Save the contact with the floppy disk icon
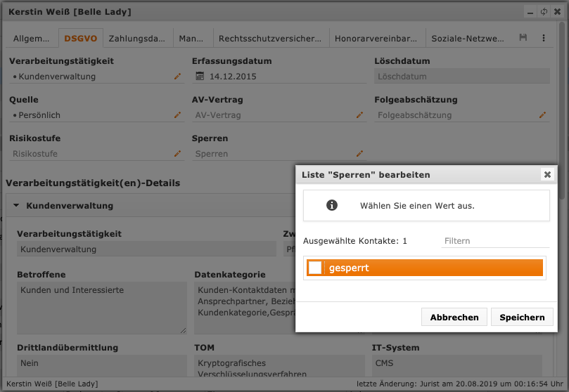 (x=523, y=37)
